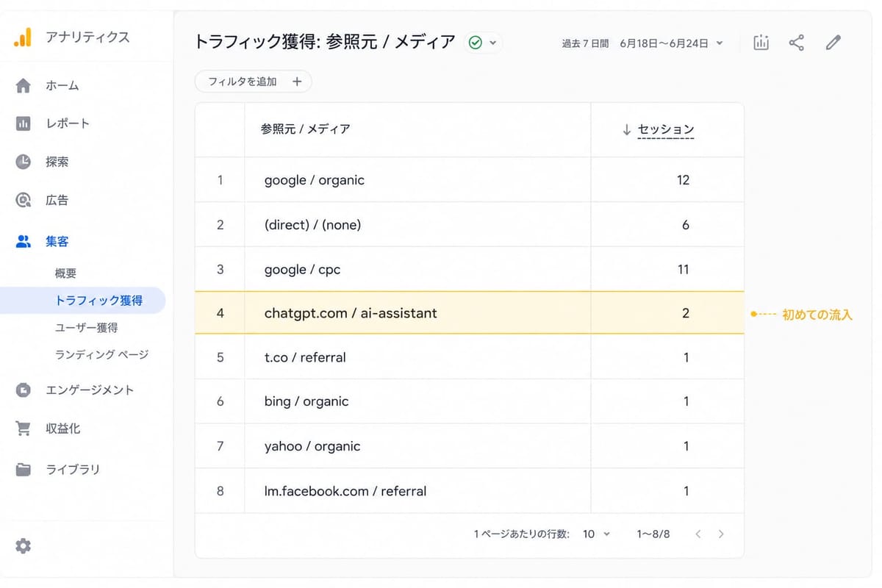Viewport: 882px width, 588px height.
Task: Click the 1〜8/8 pagination range text
Action: [653, 534]
